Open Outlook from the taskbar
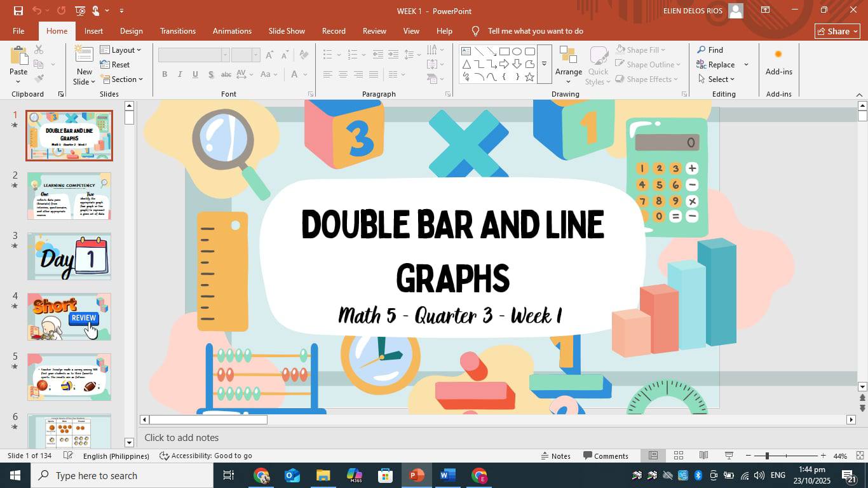Screen dimensions: 868x488 (x=292, y=475)
